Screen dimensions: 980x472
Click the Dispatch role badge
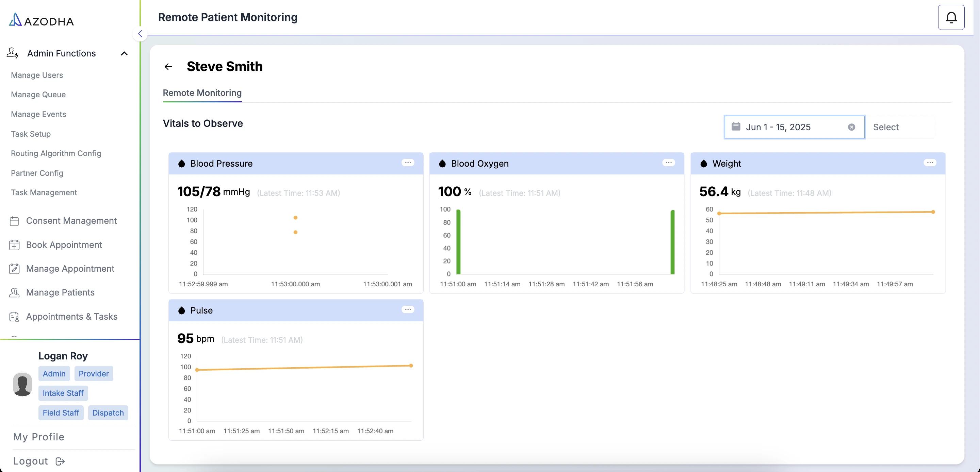(108, 413)
